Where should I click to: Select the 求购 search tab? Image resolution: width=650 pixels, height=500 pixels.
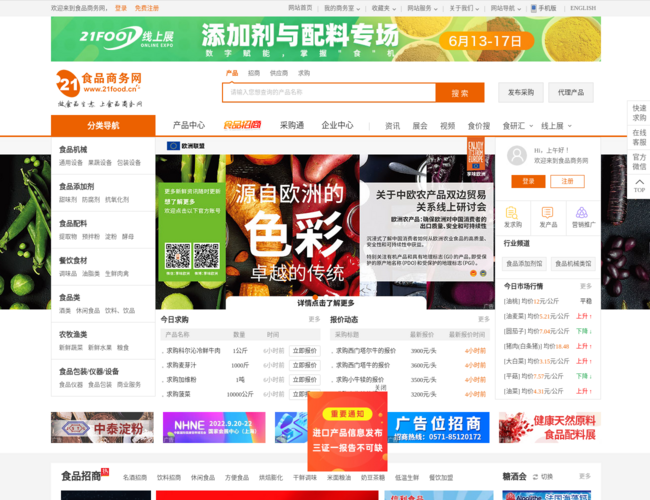click(x=304, y=73)
